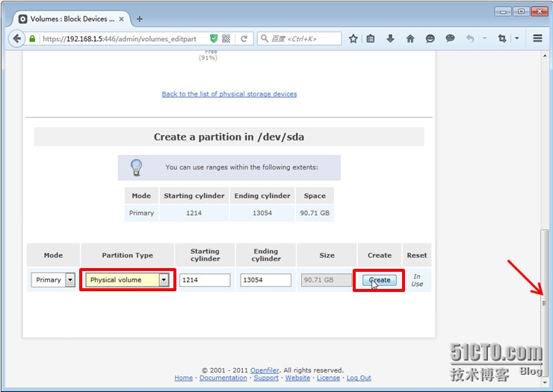Click the Log Out link
The height and width of the screenshot is (392, 553).
(359, 378)
